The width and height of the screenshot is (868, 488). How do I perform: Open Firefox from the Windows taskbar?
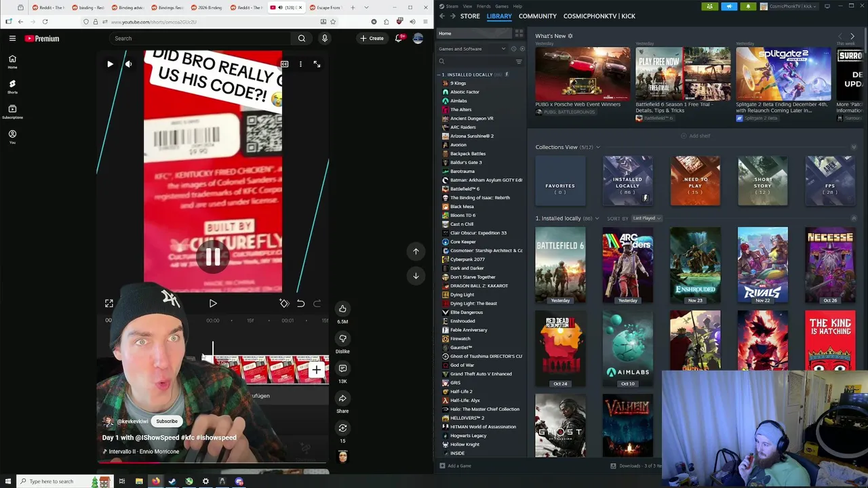[155, 481]
